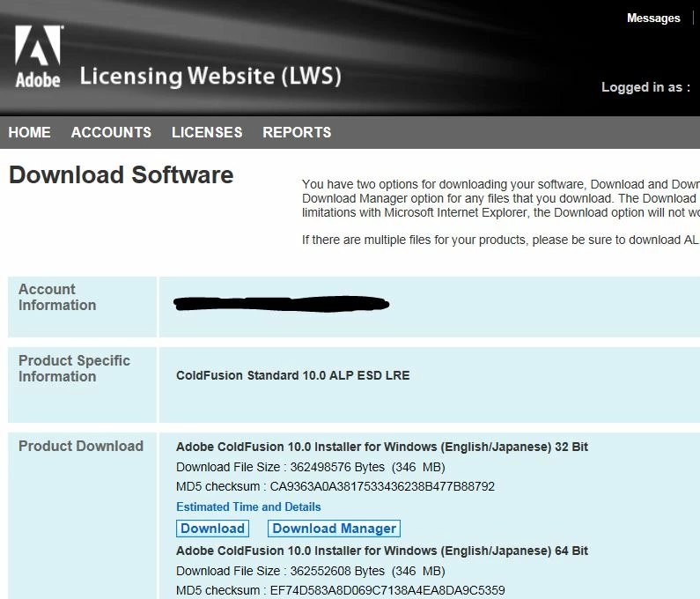The width and height of the screenshot is (700, 599).
Task: Open the REPORTS menu item
Action: pos(297,132)
